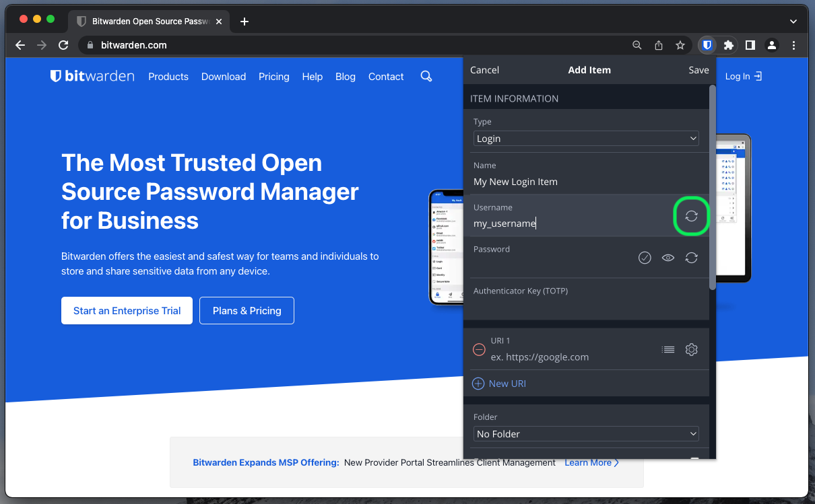
Task: Remove URI 1 with the minus icon
Action: click(x=479, y=349)
